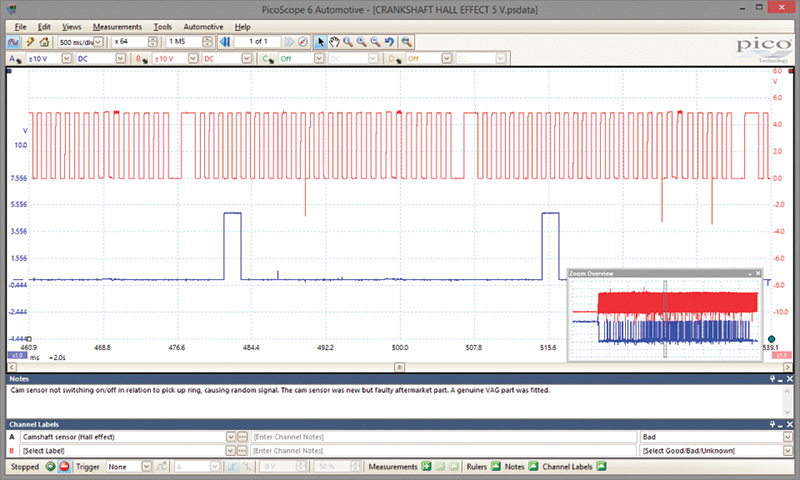Minimize the Zoom Overview window

pyautogui.click(x=750, y=273)
